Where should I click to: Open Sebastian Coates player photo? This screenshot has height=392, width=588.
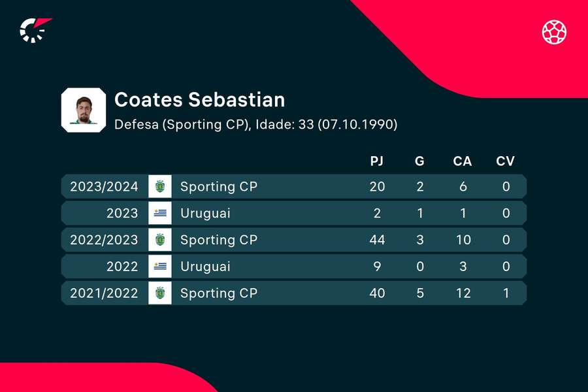(83, 110)
